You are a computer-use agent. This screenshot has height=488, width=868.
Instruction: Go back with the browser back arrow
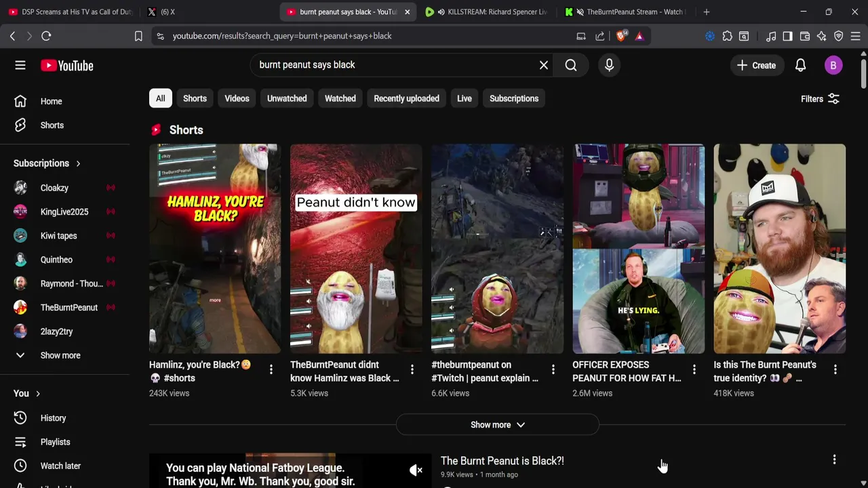12,36
